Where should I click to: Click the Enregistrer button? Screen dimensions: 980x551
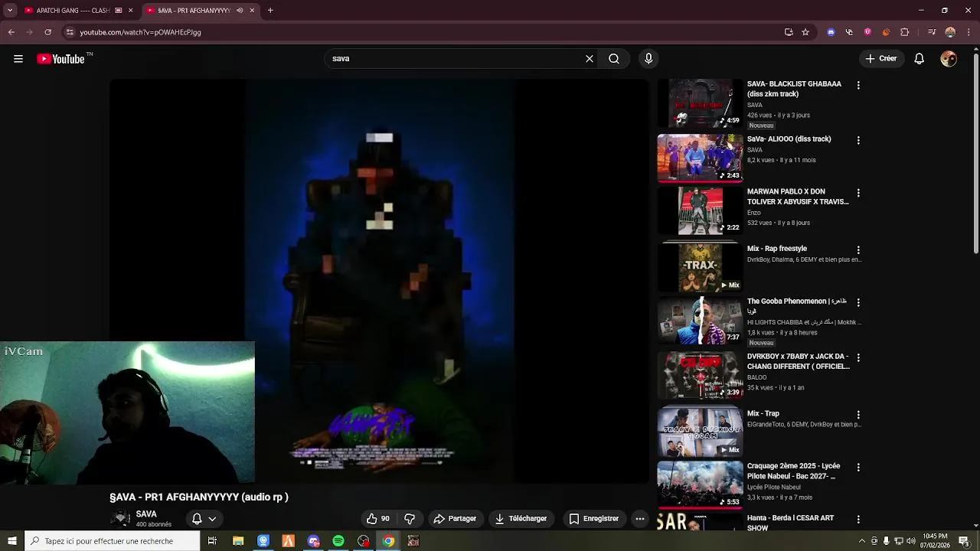point(594,519)
